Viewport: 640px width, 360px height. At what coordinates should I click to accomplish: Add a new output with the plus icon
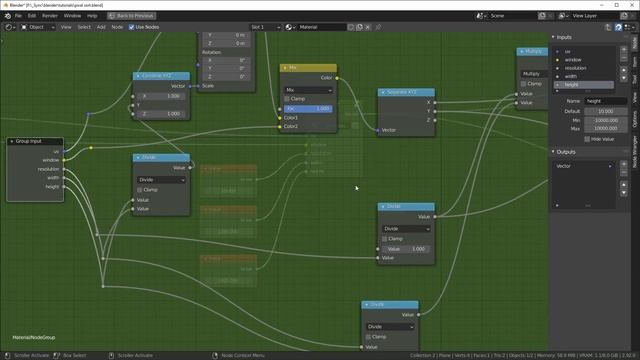(x=624, y=164)
